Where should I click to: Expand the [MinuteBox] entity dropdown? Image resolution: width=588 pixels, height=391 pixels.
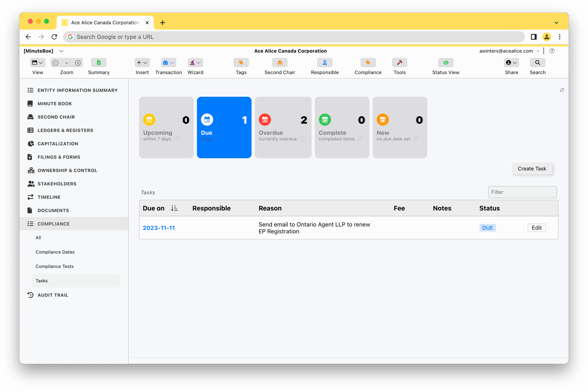(61, 51)
